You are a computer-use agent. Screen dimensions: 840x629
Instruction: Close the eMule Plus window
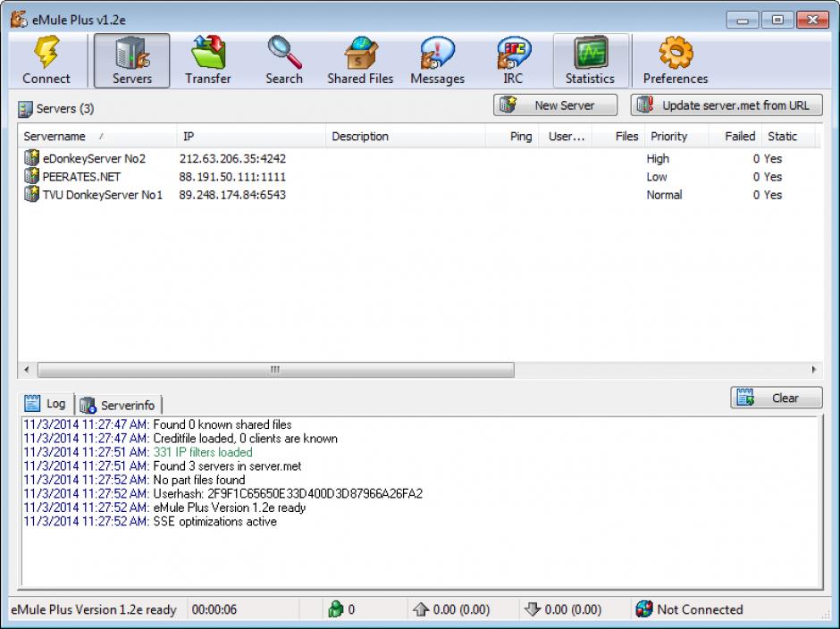click(812, 21)
